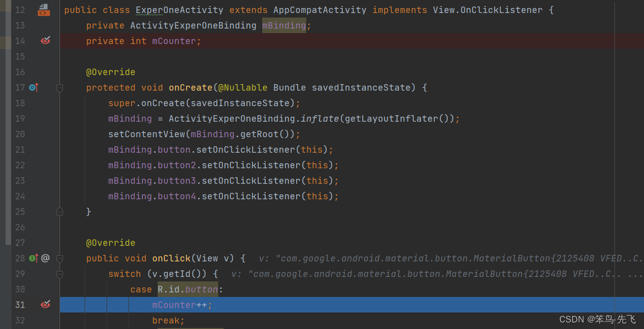Image resolution: width=644 pixels, height=329 pixels.
Task: Click line number 26 in the gutter
Action: pos(20,227)
